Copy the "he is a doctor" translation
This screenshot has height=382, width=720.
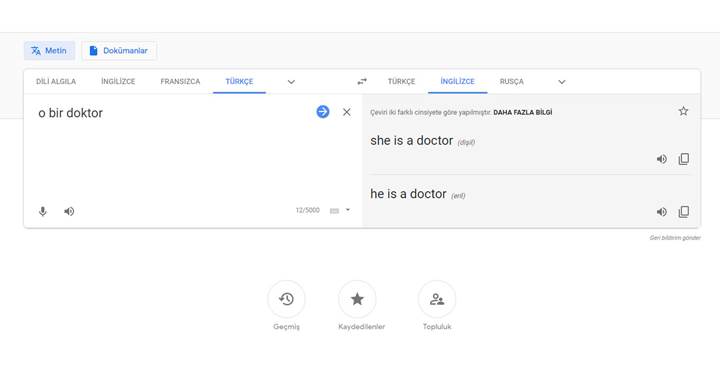(x=684, y=212)
